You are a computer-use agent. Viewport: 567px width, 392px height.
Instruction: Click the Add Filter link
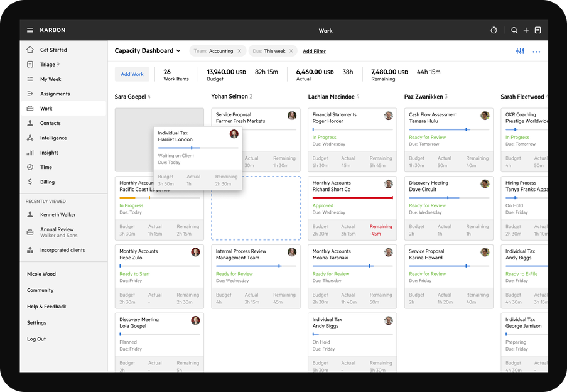314,52
